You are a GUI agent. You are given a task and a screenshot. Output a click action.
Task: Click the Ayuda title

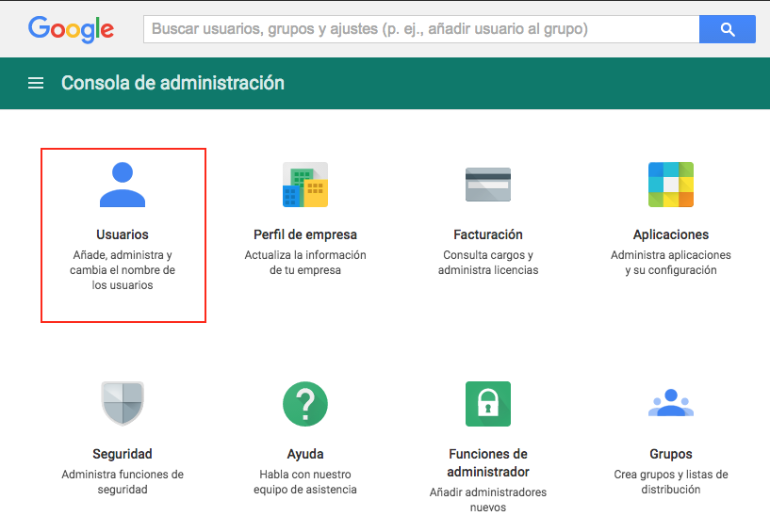point(305,454)
